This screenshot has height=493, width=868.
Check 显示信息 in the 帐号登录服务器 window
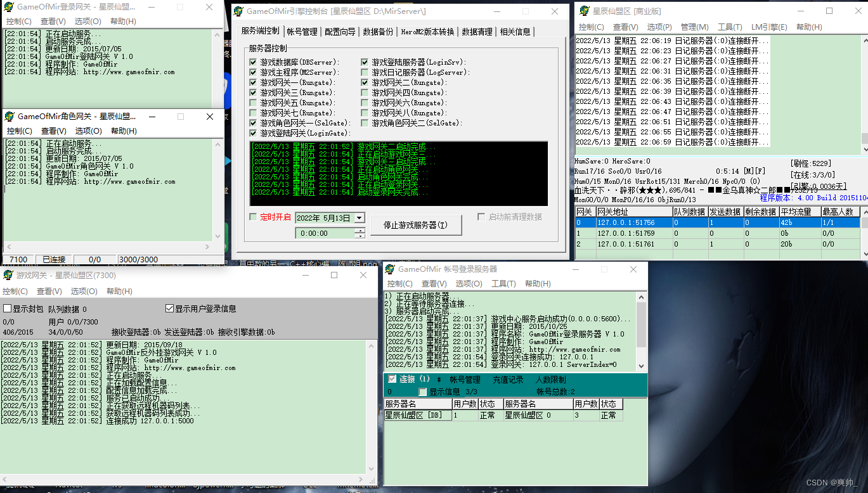[x=423, y=392]
